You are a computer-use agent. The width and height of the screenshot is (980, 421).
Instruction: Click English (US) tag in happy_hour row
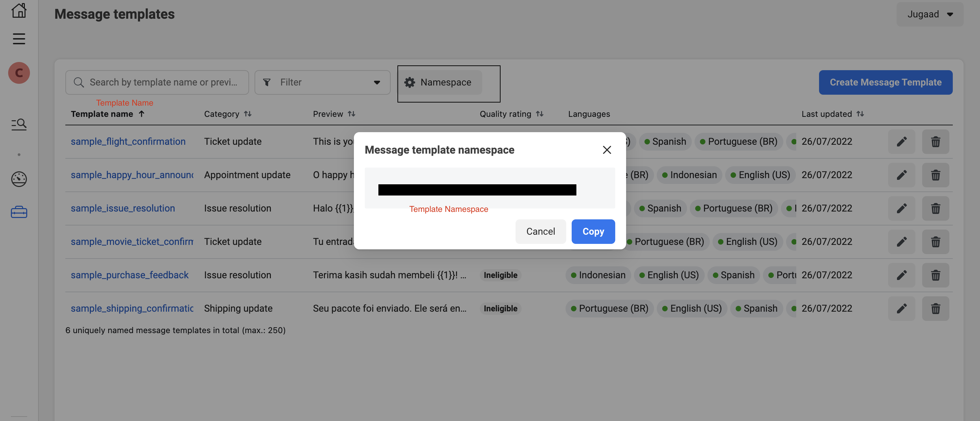coord(760,175)
